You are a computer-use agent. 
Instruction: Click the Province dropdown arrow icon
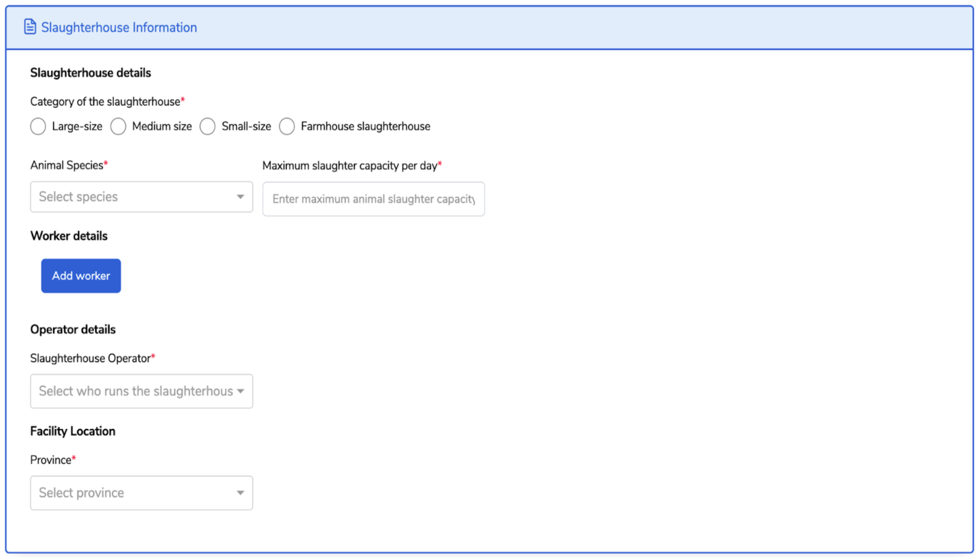coord(240,493)
